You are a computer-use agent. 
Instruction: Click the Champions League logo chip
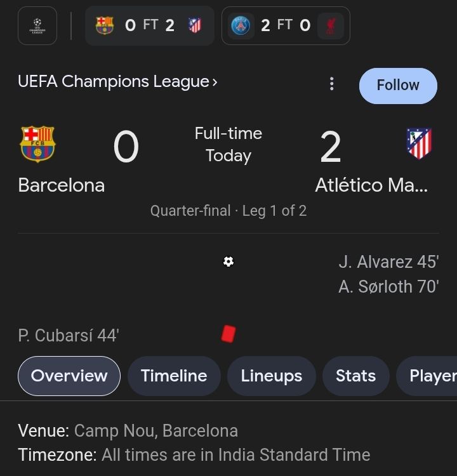(x=37, y=25)
